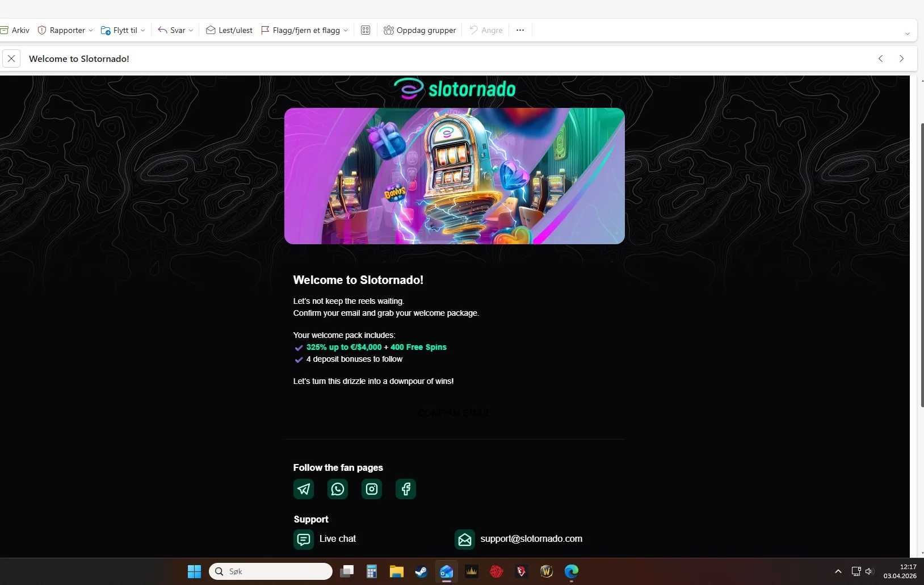Click the vertical scrollbar of the message
The height and width of the screenshot is (585, 924).
(921, 264)
